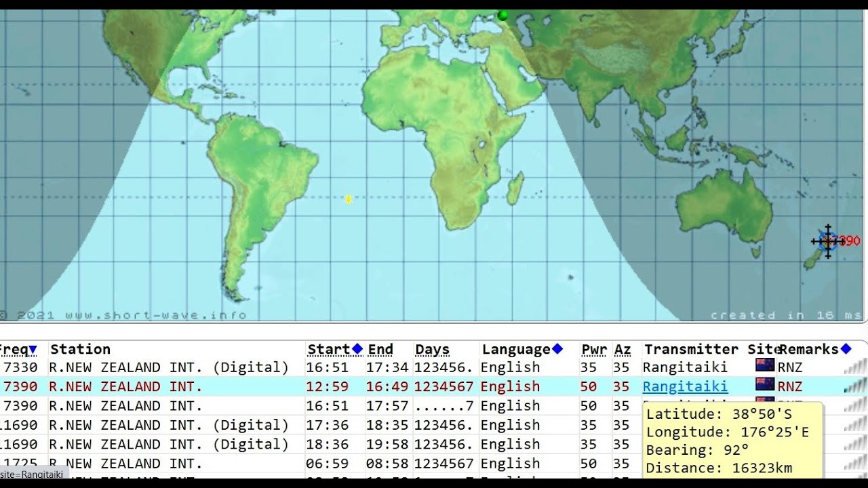
Task: Click the Bearing 92° tooltip line
Action: pyautogui.click(x=698, y=450)
